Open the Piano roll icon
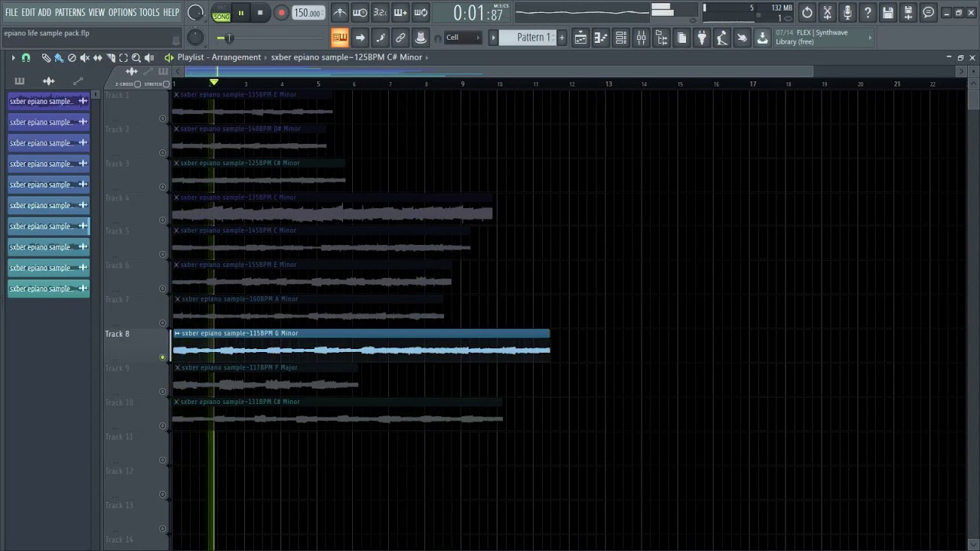 click(x=601, y=37)
